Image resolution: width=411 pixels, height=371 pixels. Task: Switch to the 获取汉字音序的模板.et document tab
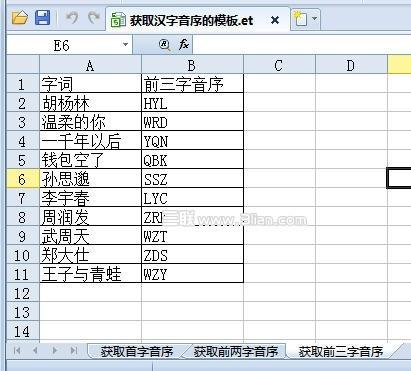197,20
